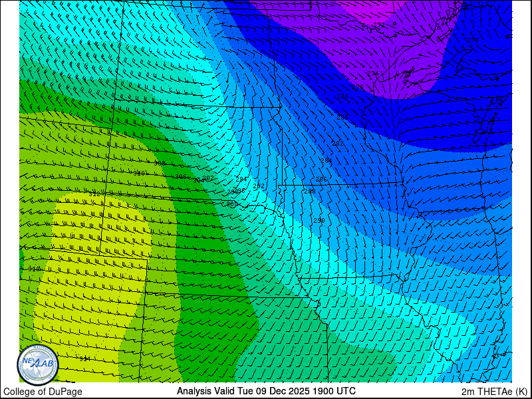Click the 276 contour label

click(x=358, y=87)
